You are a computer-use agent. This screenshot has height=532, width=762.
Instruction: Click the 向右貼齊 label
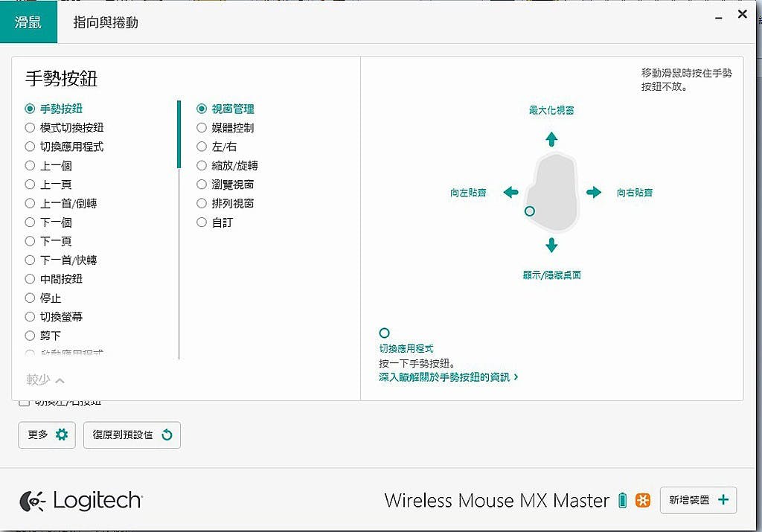(635, 193)
